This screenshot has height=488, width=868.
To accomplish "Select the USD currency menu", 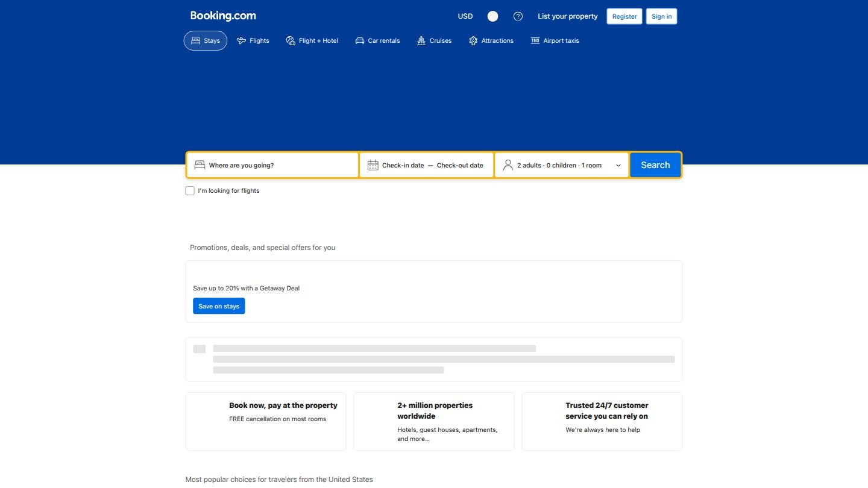I will tap(465, 16).
